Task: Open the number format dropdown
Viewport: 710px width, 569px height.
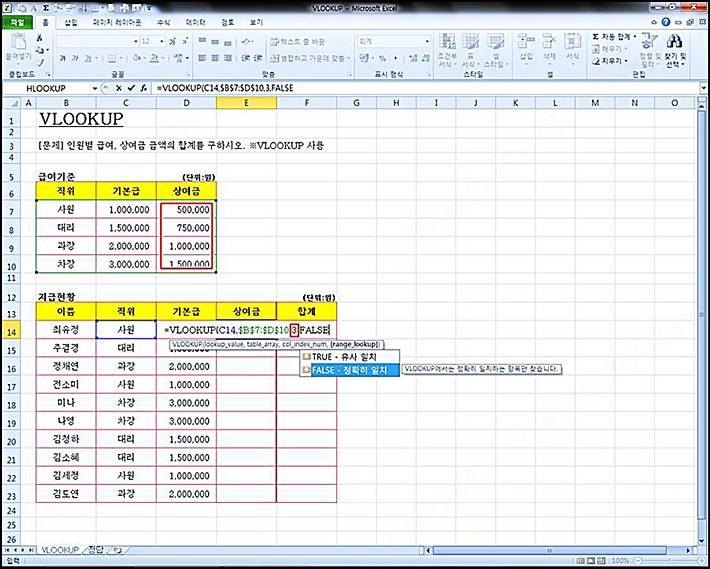Action: [427, 42]
